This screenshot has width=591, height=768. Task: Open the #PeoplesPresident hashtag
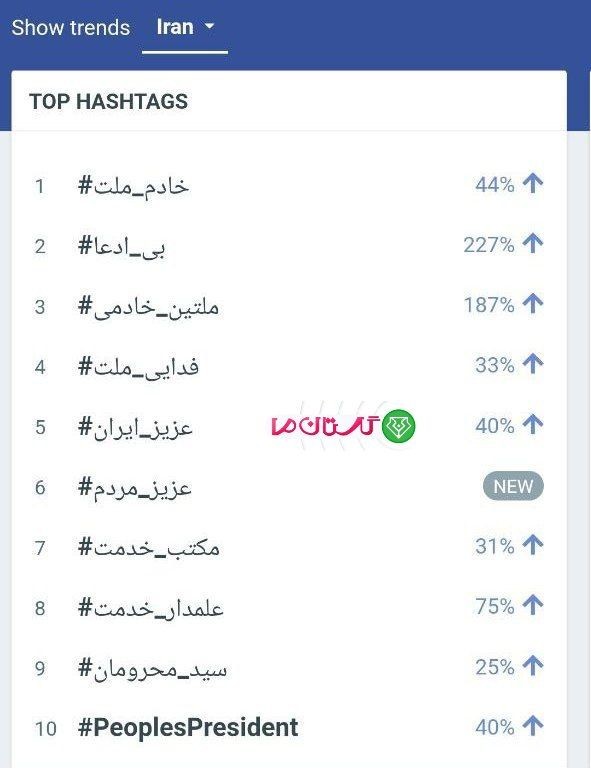tap(188, 727)
